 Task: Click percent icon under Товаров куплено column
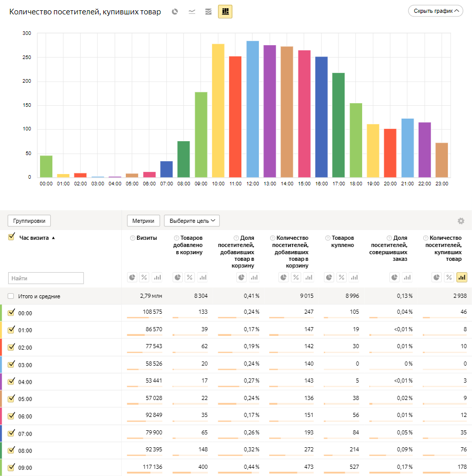pyautogui.click(x=342, y=277)
